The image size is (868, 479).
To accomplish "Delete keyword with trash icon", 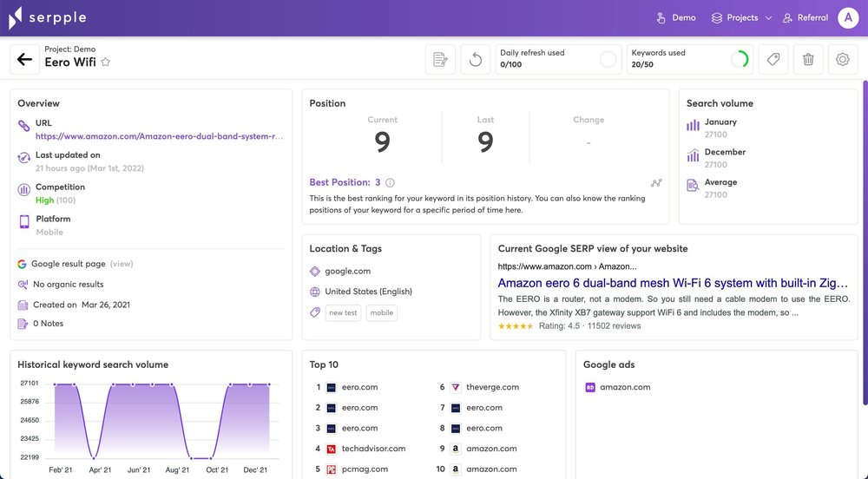I will click(x=808, y=59).
